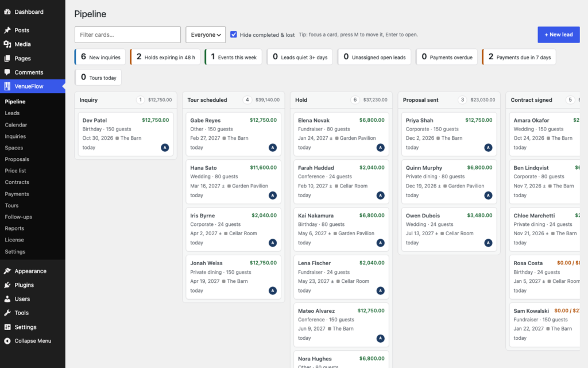Click Payments due in 7 days tile
Image resolution: width=588 pixels, height=368 pixels.
[519, 57]
